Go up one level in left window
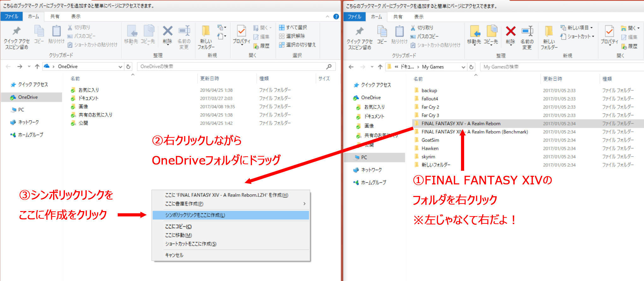 pos(37,66)
